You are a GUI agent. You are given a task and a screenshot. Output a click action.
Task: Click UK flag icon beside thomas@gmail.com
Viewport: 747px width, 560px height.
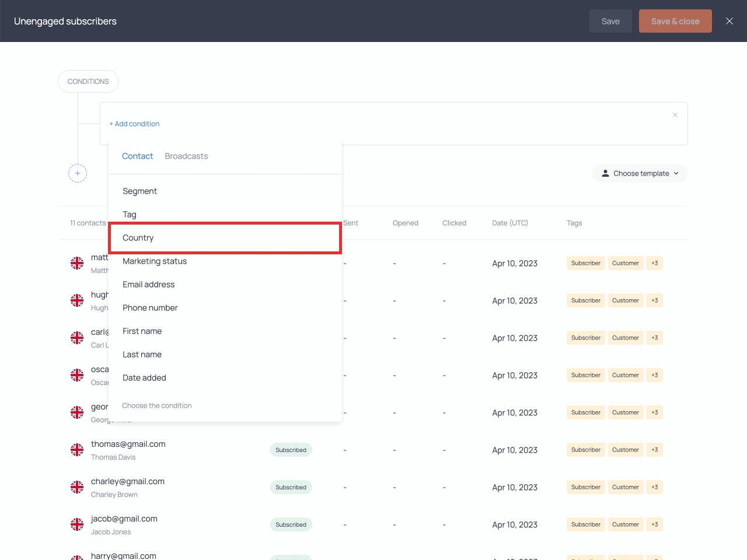click(x=77, y=450)
